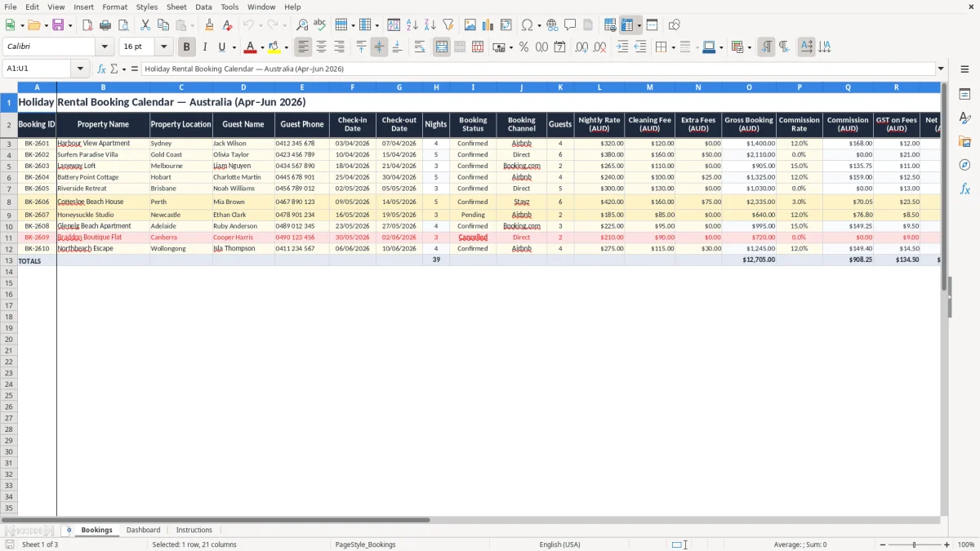Open the Calibri font name dropdown
This screenshot has height=551, width=980.
[x=105, y=47]
